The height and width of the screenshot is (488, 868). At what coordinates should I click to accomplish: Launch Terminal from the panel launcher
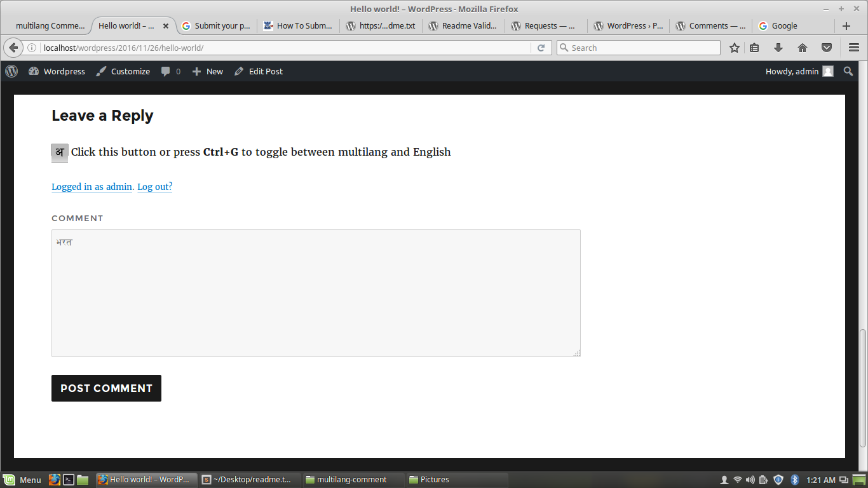pos(69,480)
